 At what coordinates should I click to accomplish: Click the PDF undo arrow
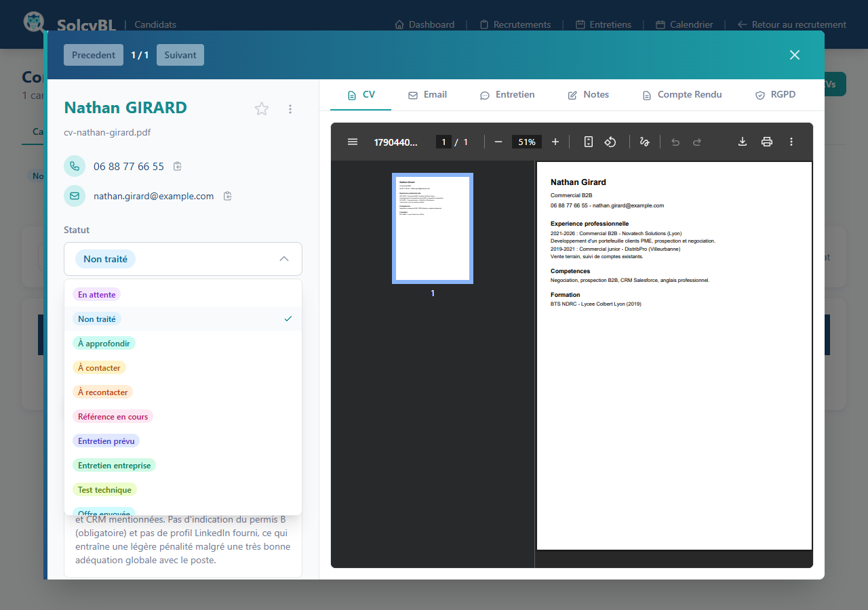(x=675, y=142)
